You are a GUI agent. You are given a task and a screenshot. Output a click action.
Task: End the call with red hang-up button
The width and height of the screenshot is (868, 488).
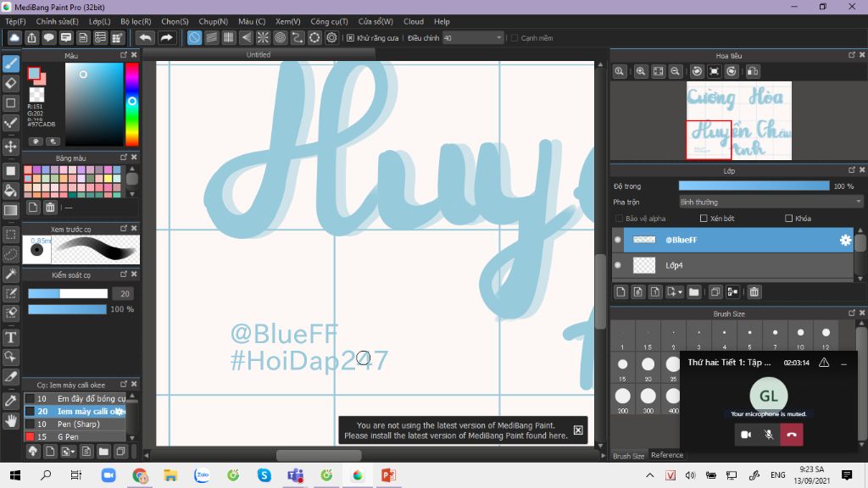pyautogui.click(x=792, y=435)
